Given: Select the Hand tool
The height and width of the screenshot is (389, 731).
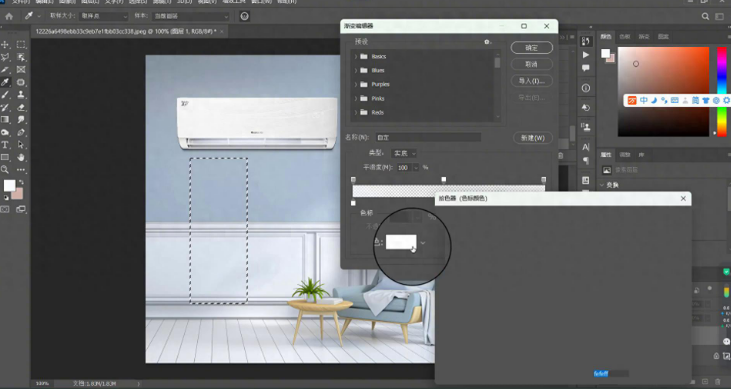Looking at the screenshot, I should 21,158.
